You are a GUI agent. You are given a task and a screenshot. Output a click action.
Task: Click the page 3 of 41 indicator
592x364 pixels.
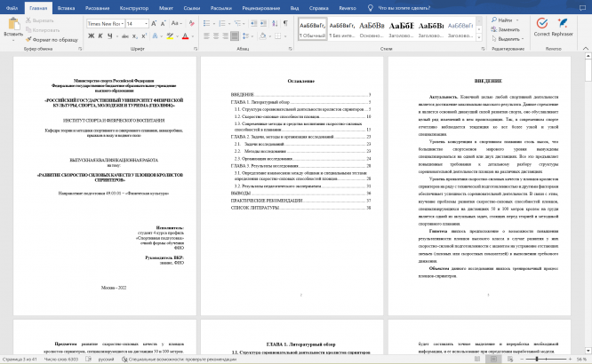coord(20,359)
